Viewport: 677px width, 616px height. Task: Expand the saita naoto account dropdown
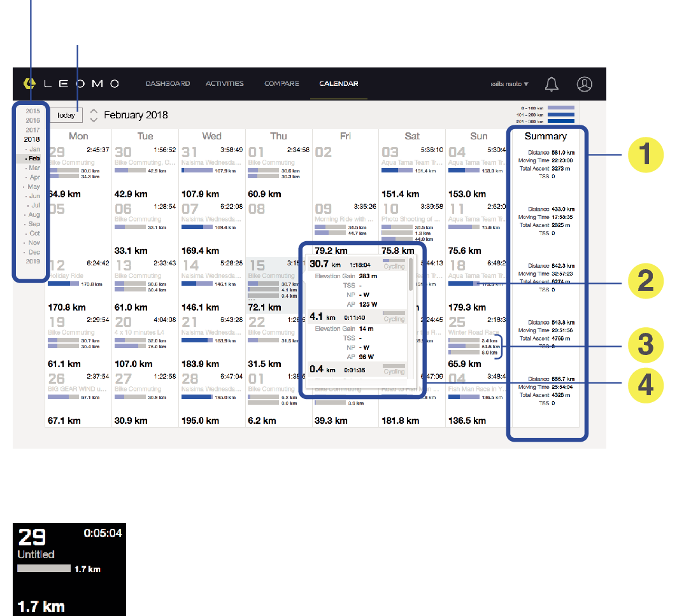coord(509,84)
